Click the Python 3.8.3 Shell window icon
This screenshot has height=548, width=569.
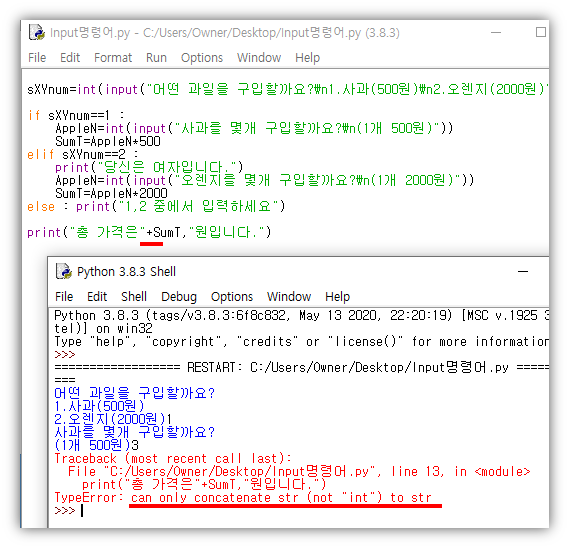[64, 271]
